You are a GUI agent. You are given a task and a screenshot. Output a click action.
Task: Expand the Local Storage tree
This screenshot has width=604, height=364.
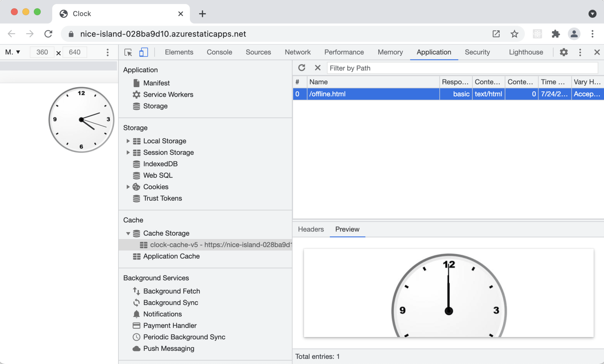click(128, 141)
